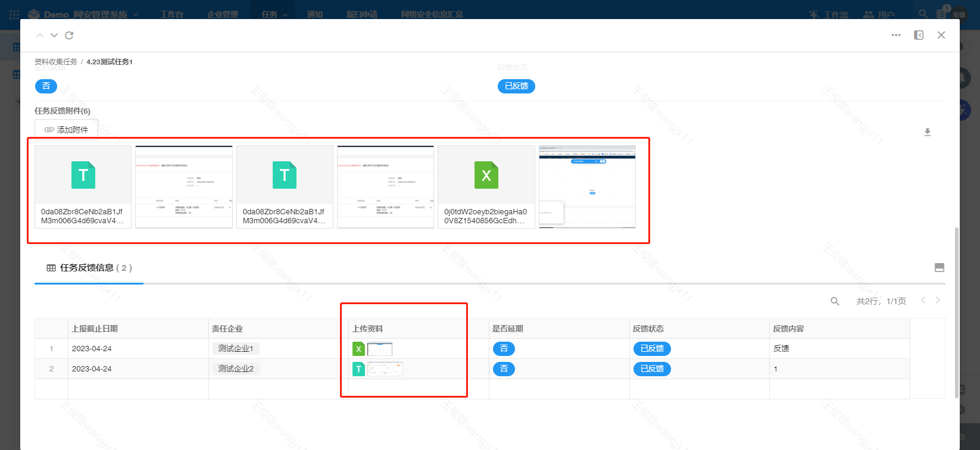Image resolution: width=980 pixels, height=450 pixels.
Task: Preview the uploaded image thumbnail for 测试企业2
Action: pos(385,369)
